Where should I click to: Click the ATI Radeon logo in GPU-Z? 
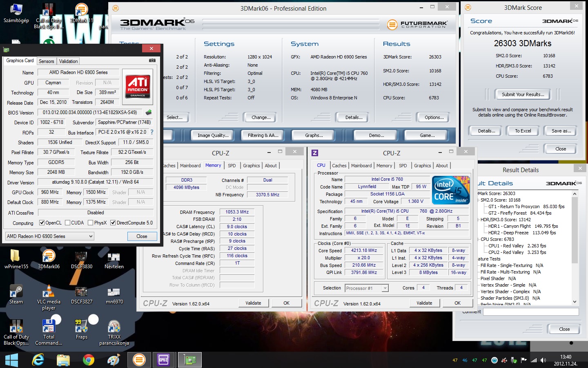[138, 87]
